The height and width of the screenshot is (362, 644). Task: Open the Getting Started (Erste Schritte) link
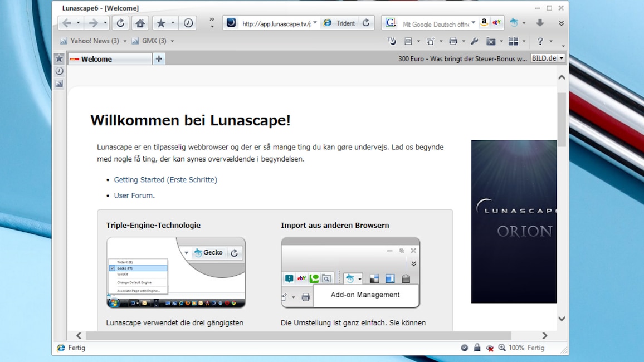pos(165,180)
